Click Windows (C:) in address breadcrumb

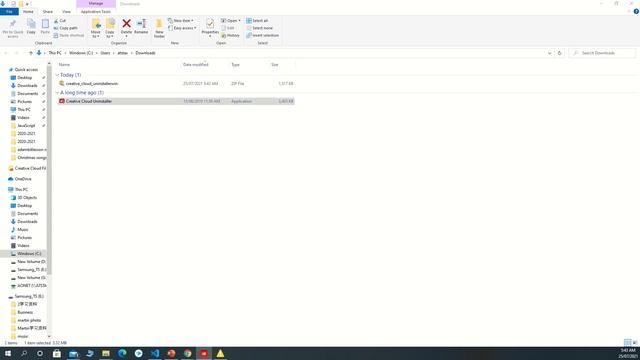(x=81, y=53)
